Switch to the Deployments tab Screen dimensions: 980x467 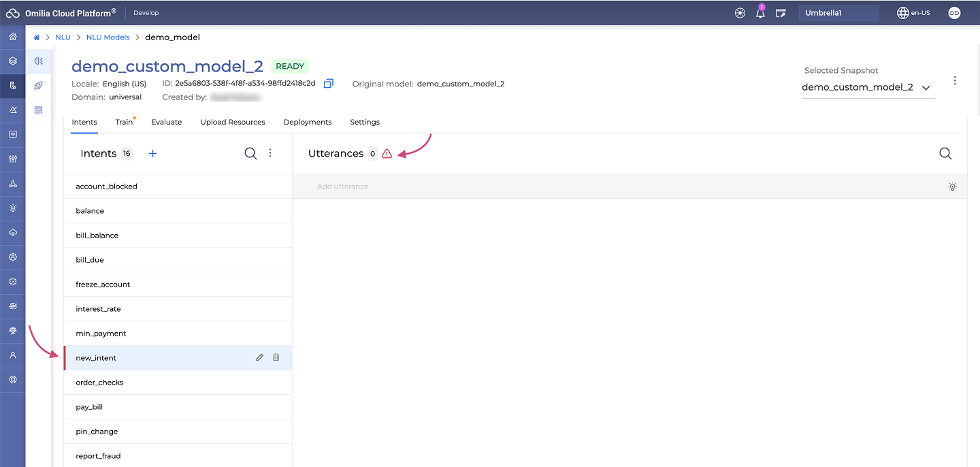pyautogui.click(x=307, y=122)
